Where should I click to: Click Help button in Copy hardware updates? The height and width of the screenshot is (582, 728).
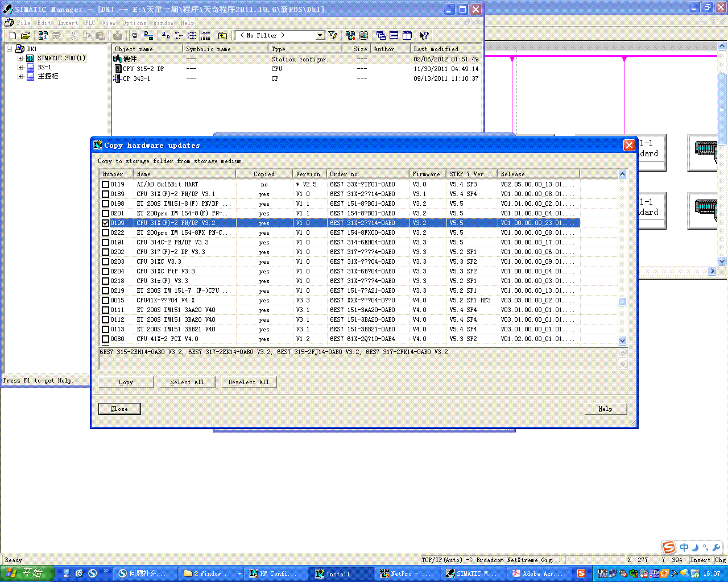[606, 409]
